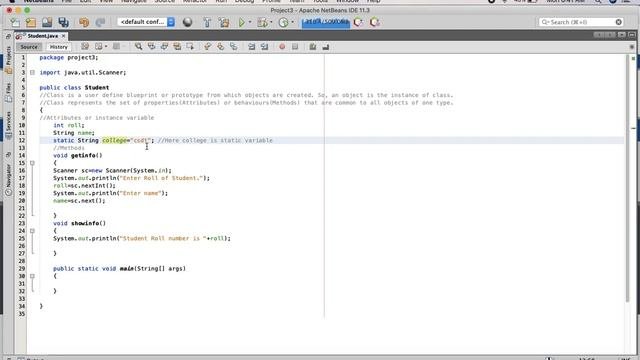Switch to the Source view
The width and height of the screenshot is (640, 360).
click(29, 47)
